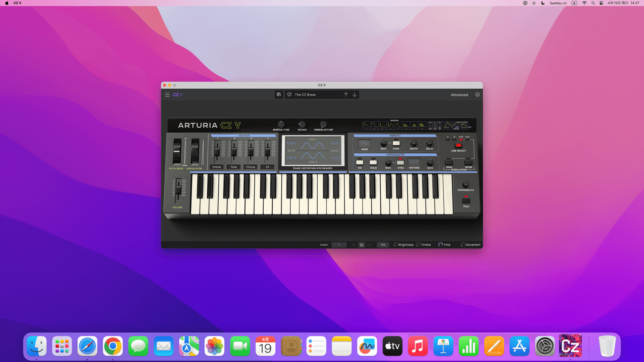Viewport: 644px width, 362px height.
Task: Toggle the arpeggiator HOLD switch
Action: [x=373, y=163]
